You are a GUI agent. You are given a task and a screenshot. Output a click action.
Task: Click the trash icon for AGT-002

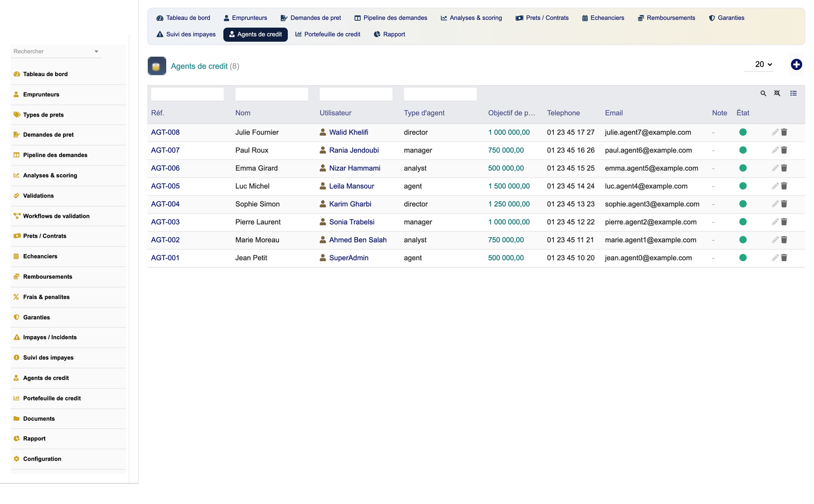pyautogui.click(x=784, y=240)
